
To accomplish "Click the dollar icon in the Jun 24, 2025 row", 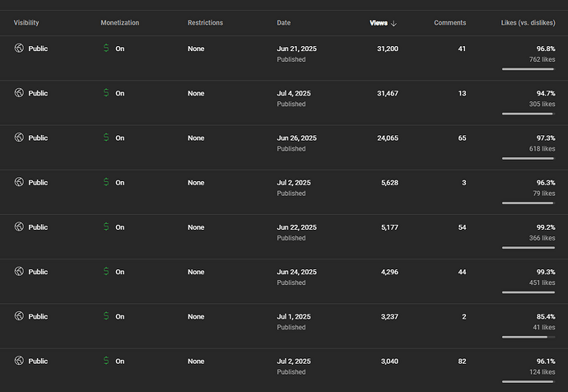I will point(105,271).
